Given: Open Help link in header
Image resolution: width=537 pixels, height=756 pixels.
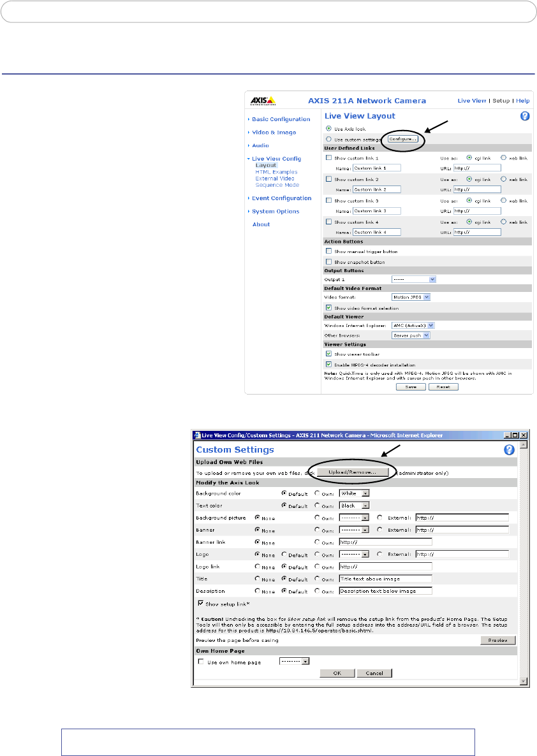Looking at the screenshot, I should tap(522, 101).
